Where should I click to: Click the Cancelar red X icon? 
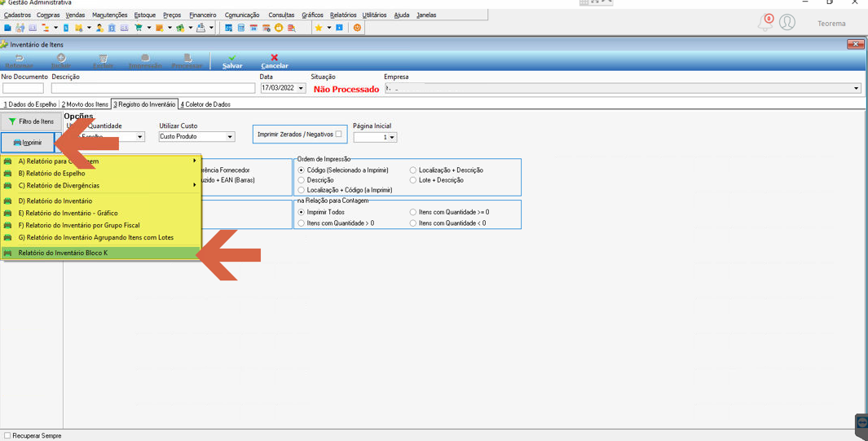coord(274,57)
